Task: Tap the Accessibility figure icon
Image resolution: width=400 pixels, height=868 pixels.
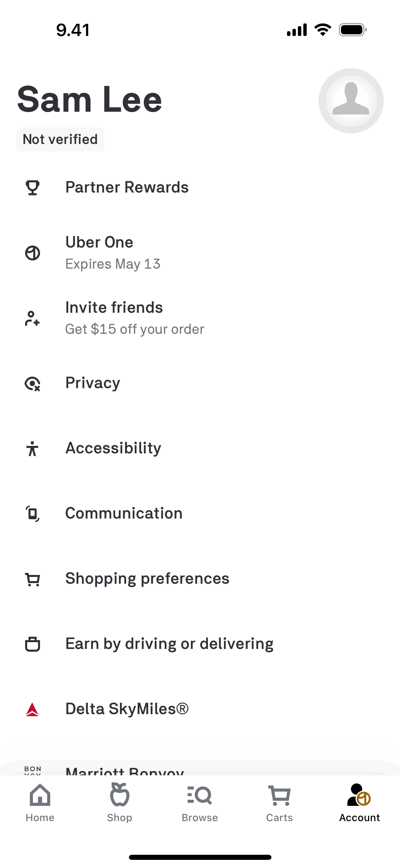Action: [x=33, y=449]
